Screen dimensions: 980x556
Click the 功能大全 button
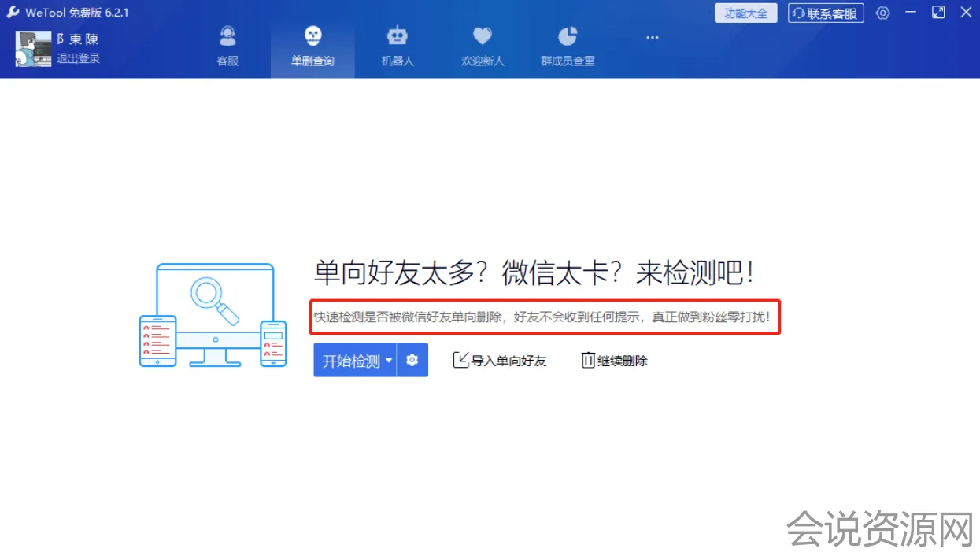point(745,13)
